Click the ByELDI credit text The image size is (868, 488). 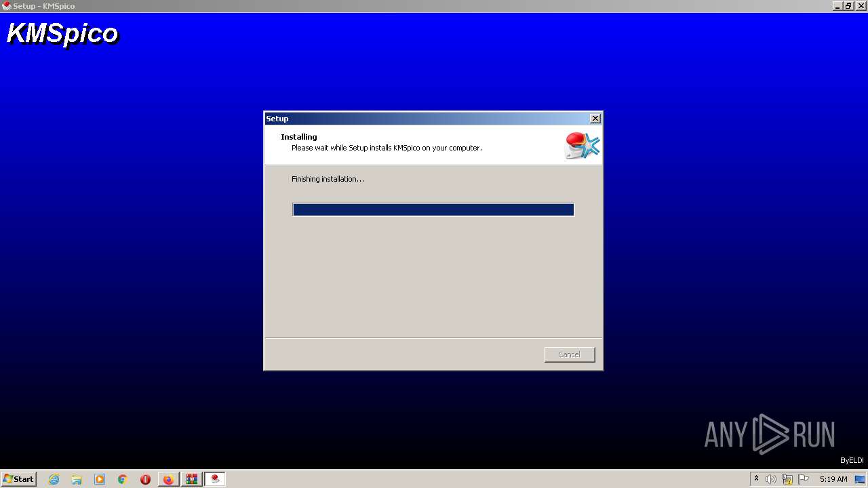tap(852, 460)
